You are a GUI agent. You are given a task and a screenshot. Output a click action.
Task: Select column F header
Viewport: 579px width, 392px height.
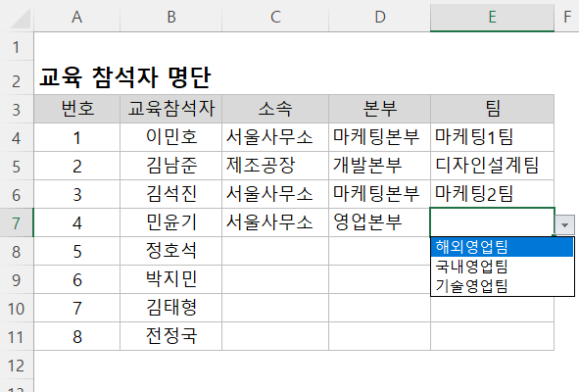[x=567, y=17]
